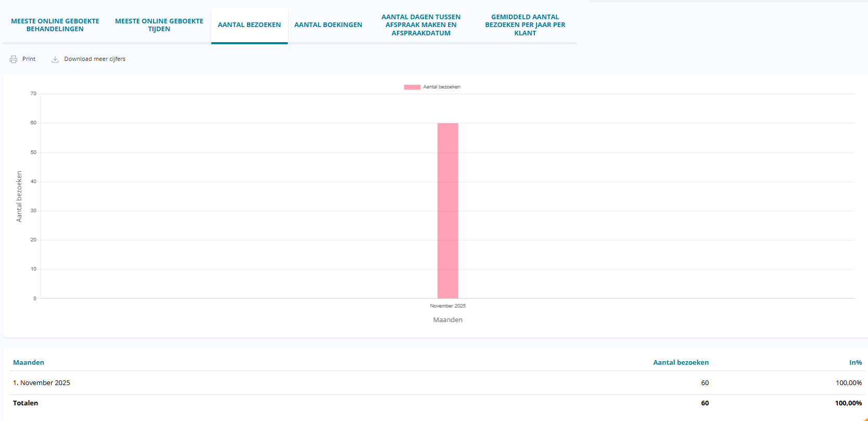Click the printer icon
The width and height of the screenshot is (868, 421).
pyautogui.click(x=14, y=59)
